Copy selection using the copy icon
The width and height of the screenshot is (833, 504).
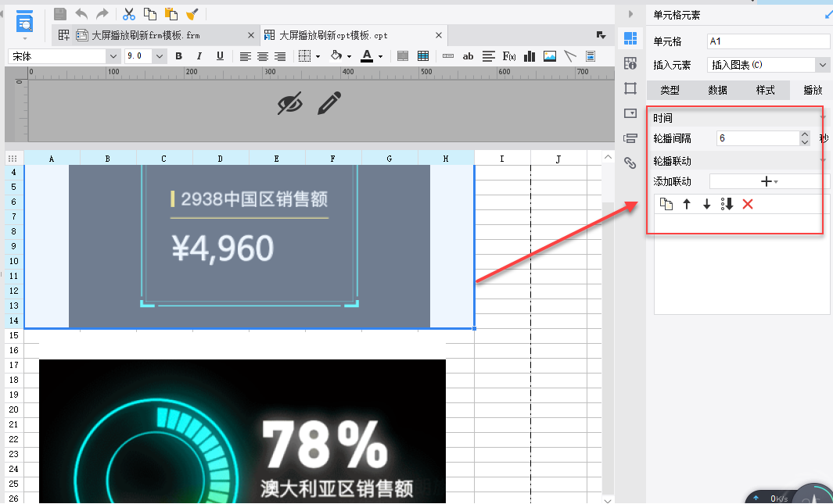tap(150, 14)
